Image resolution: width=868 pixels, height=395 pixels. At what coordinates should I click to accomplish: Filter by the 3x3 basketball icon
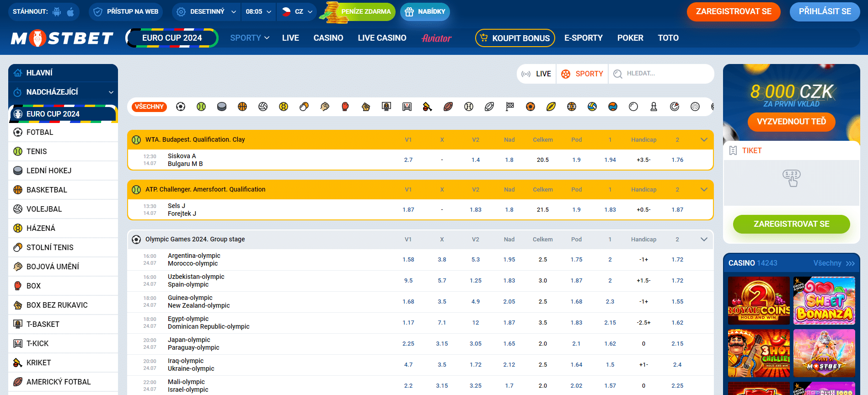click(x=572, y=107)
